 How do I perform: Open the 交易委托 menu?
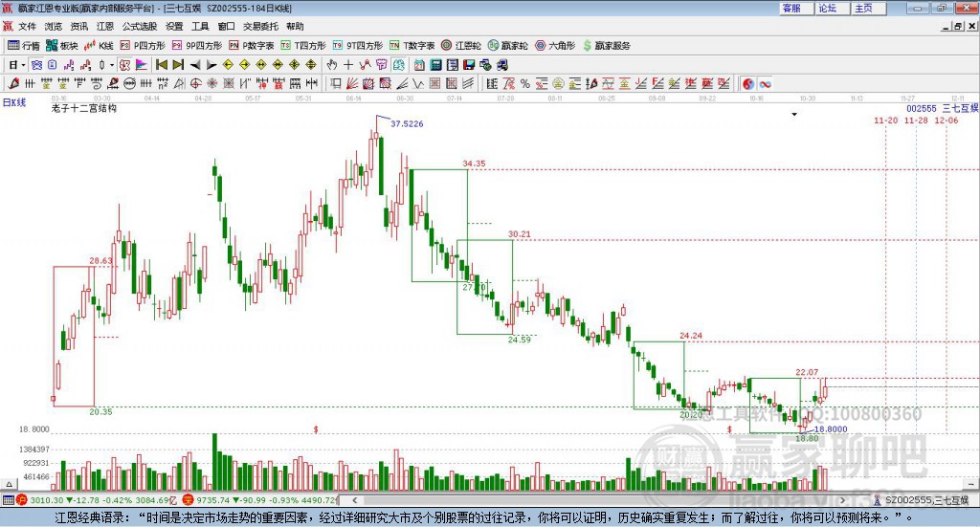pyautogui.click(x=260, y=26)
